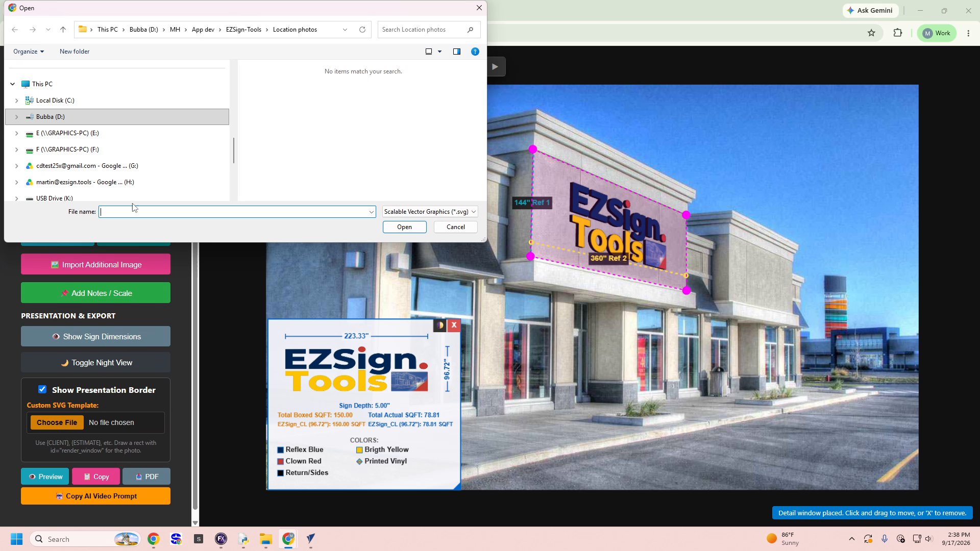Click the play arrow button above the photo
The image size is (980, 551).
click(x=495, y=67)
